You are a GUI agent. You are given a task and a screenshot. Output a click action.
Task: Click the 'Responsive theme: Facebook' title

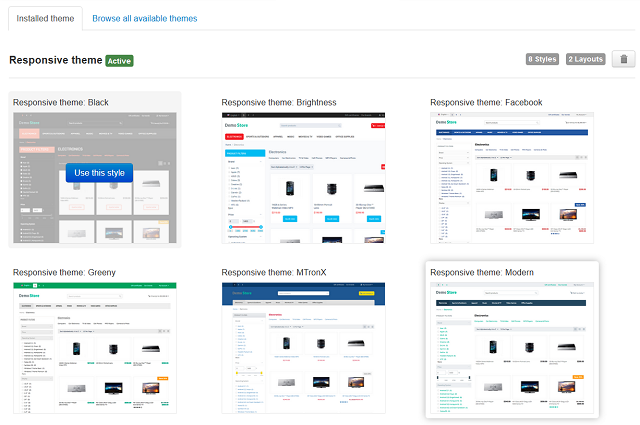tap(486, 102)
